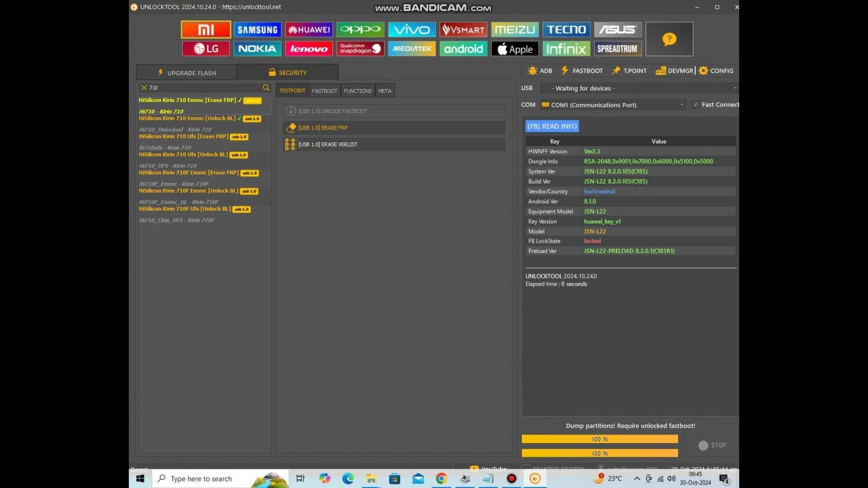Select the Xiaomi MI brand icon
This screenshot has width=868, height=488.
point(206,30)
